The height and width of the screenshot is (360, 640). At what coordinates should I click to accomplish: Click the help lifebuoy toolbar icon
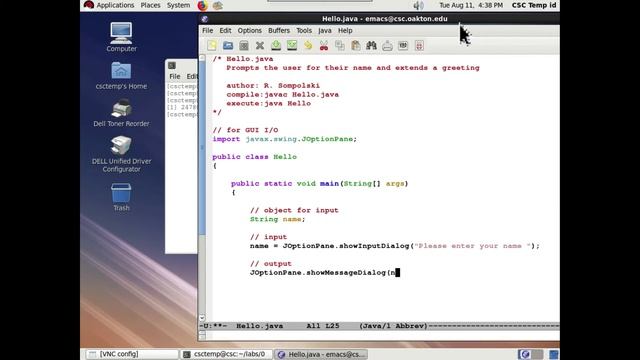click(419, 46)
